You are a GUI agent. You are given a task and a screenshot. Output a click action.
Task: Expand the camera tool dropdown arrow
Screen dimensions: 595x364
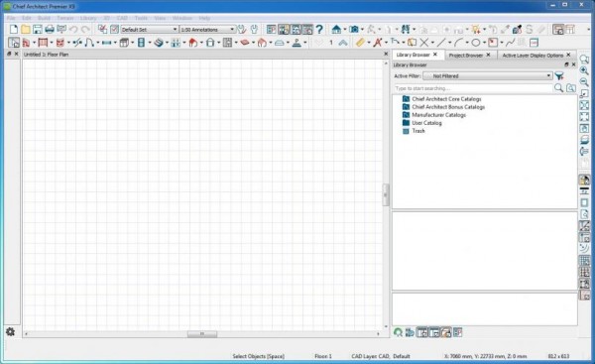(362, 30)
